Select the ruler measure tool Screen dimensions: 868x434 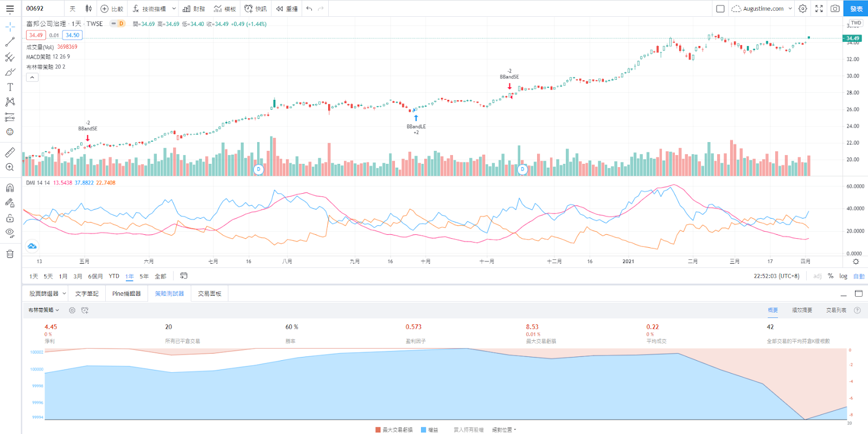pos(10,152)
